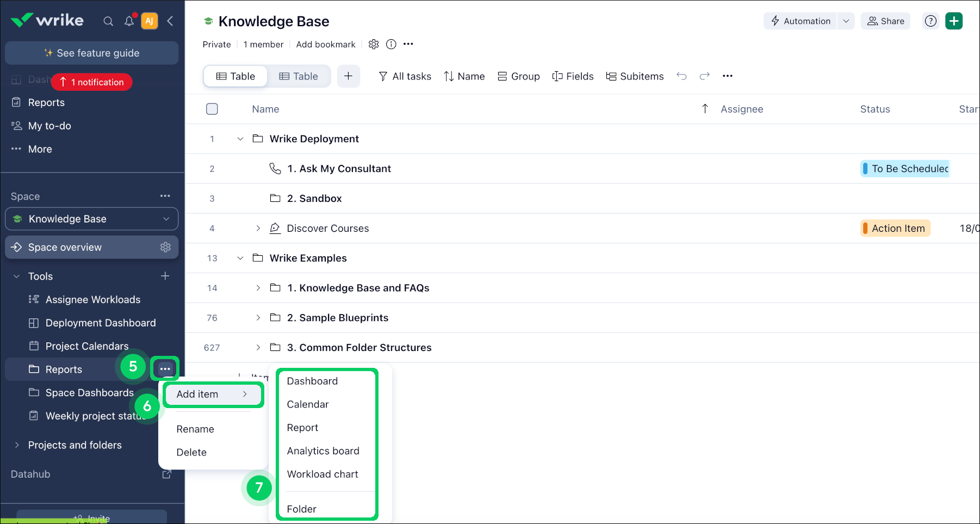The height and width of the screenshot is (524, 980).
Task: Switch to the second Table view tab
Action: [x=299, y=76]
